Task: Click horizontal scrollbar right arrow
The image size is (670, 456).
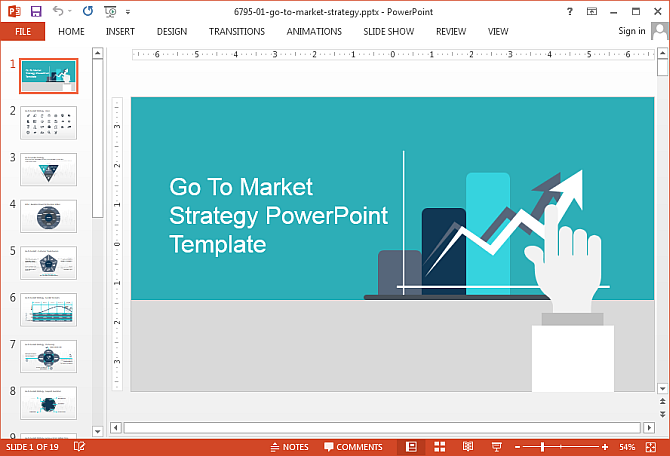Action: point(649,427)
